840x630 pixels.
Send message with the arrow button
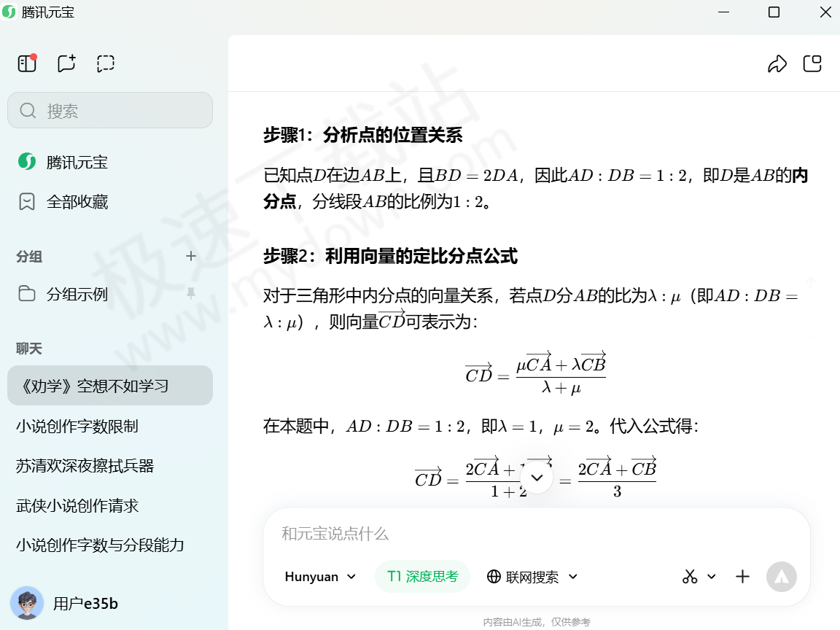pyautogui.click(x=781, y=577)
